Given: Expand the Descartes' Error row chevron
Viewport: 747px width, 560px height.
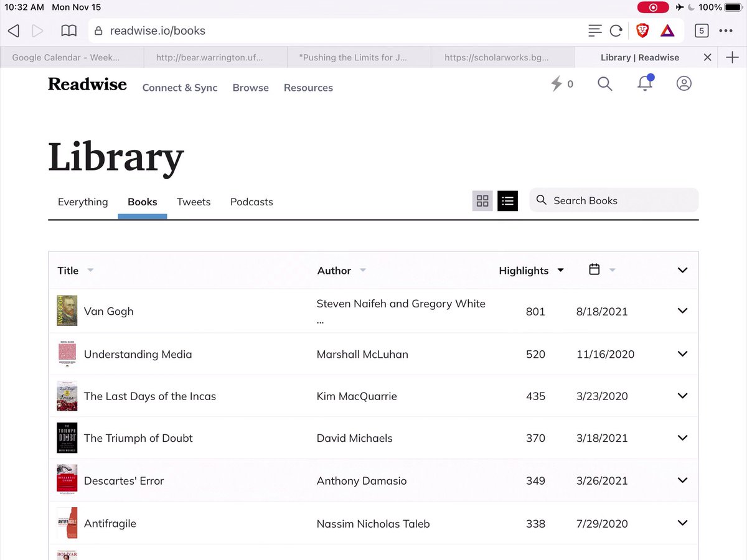Looking at the screenshot, I should point(682,480).
